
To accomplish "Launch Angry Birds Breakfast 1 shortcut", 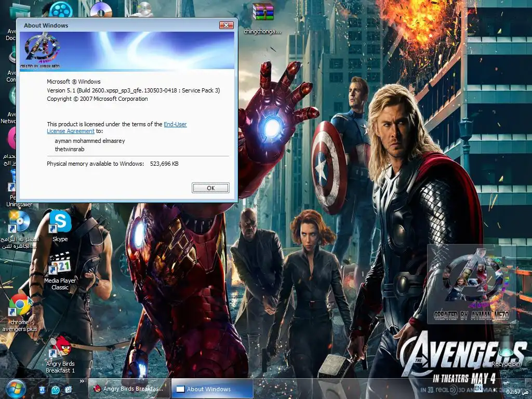I will pyautogui.click(x=60, y=354).
